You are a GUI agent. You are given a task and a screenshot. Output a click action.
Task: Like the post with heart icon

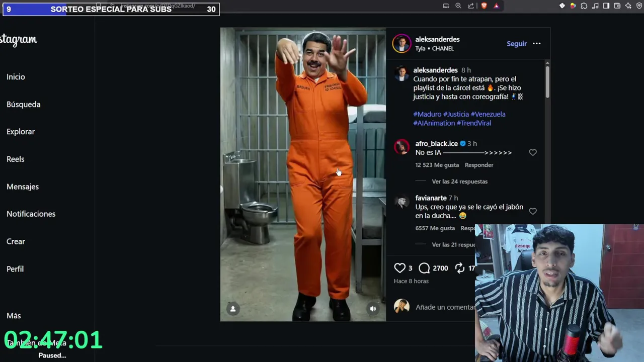[x=399, y=268]
